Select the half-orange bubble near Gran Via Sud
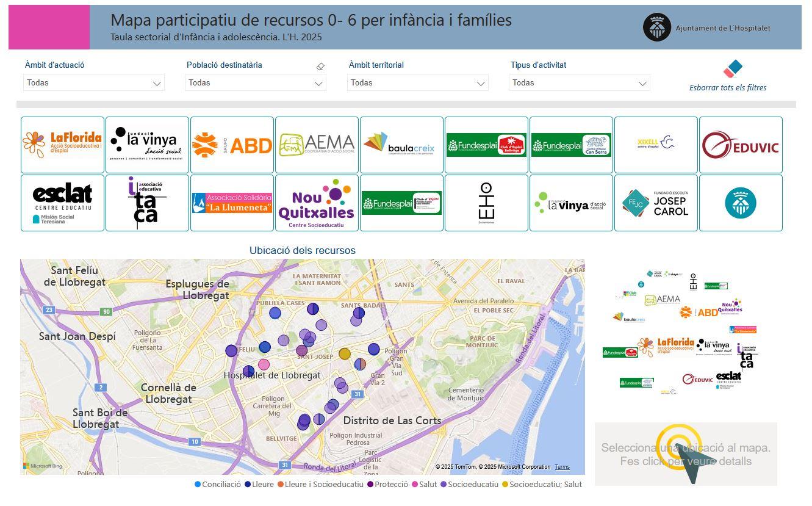The height and width of the screenshot is (506, 812). tap(360, 364)
